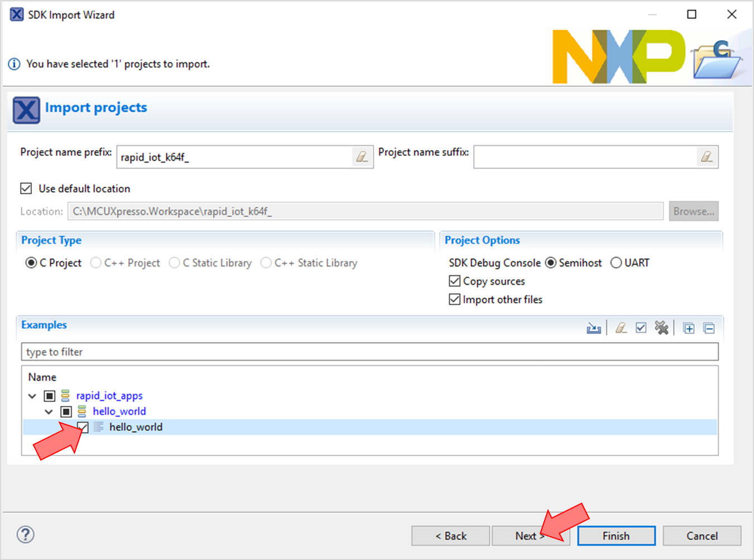Uncheck Use default location
Image resolution: width=754 pixels, height=560 pixels.
tap(26, 189)
